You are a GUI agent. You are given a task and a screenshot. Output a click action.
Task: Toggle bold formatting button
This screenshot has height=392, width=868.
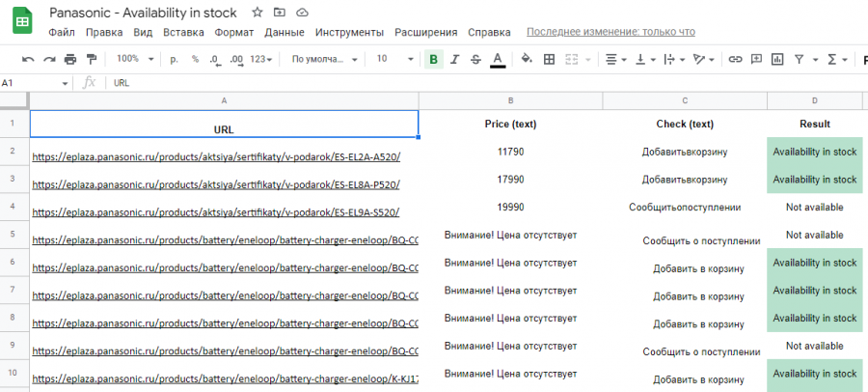point(433,59)
